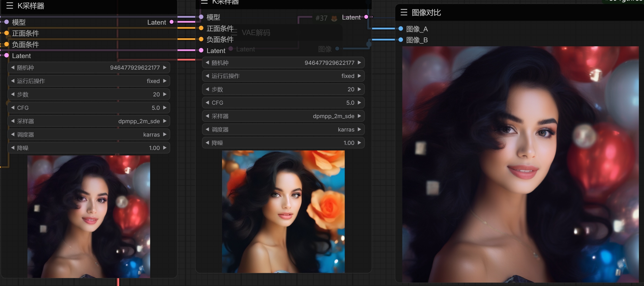644x286 pixels.
Task: Click the faded VAE解码 node menu icon
Action: coord(234,33)
